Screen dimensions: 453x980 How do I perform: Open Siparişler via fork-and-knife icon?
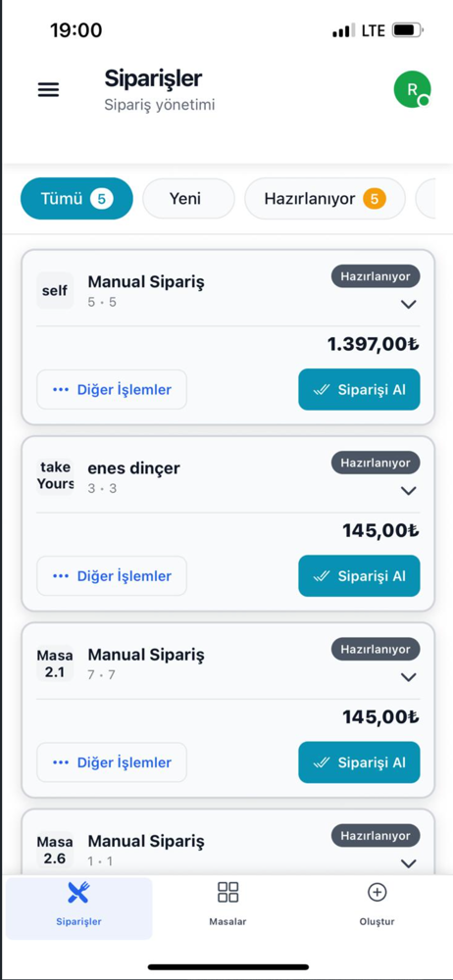click(78, 893)
